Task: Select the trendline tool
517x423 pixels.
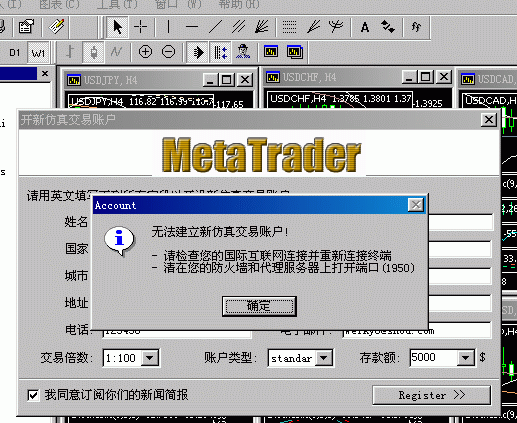Action: (x=215, y=27)
